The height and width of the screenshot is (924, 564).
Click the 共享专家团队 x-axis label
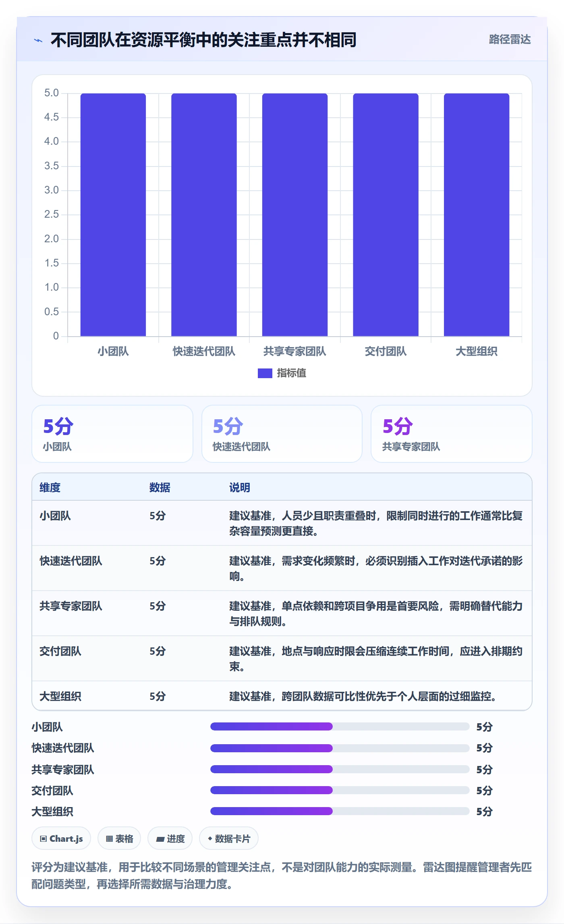click(295, 352)
